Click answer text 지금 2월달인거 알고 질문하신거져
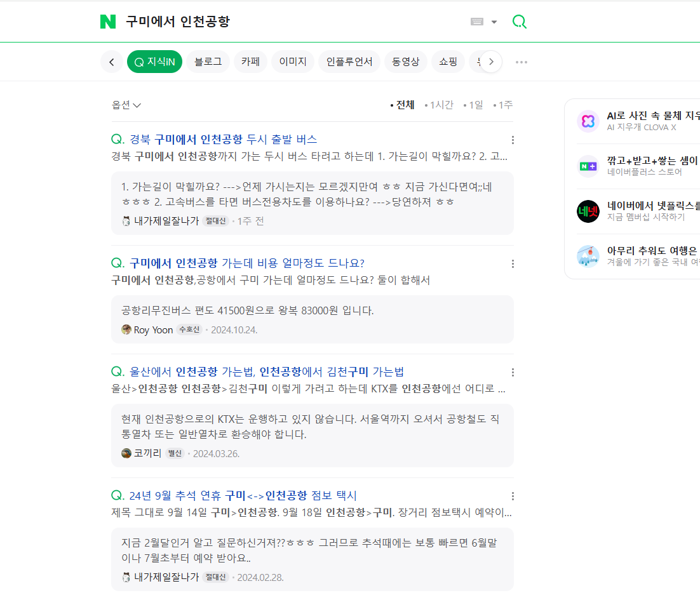The image size is (700, 593). click(309, 550)
